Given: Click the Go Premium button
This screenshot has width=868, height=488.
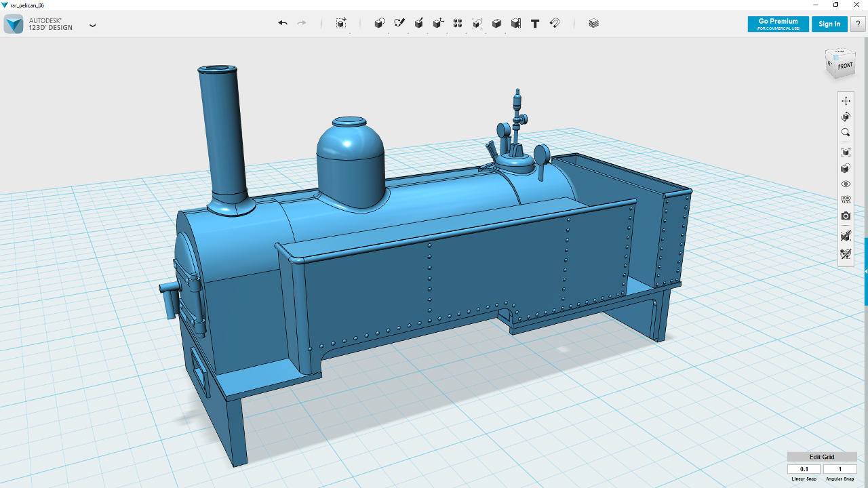Looking at the screenshot, I should click(x=778, y=24).
